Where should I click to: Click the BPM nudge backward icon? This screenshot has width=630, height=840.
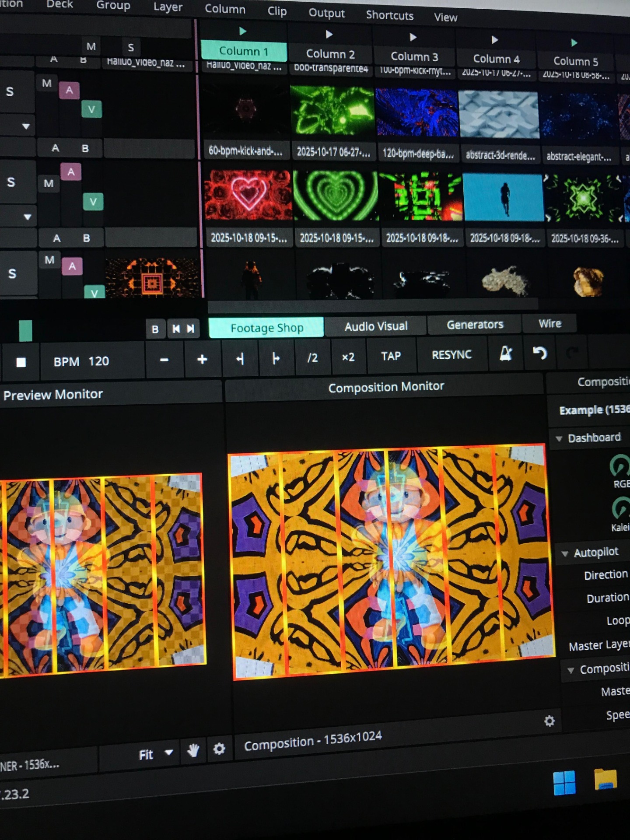240,359
